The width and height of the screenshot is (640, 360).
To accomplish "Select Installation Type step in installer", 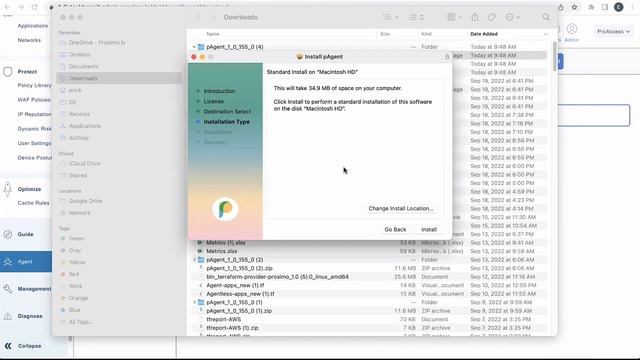I will (227, 122).
